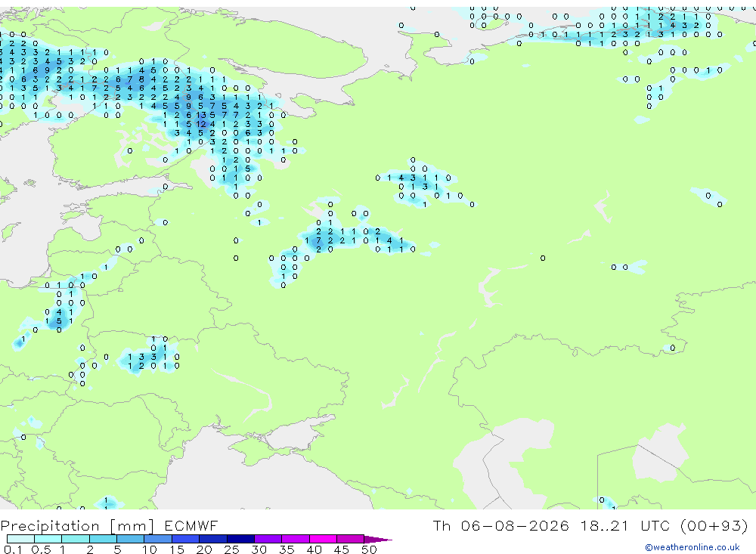Click the '20' legend scale label
Screen dimensions: 756x554
tap(204, 549)
